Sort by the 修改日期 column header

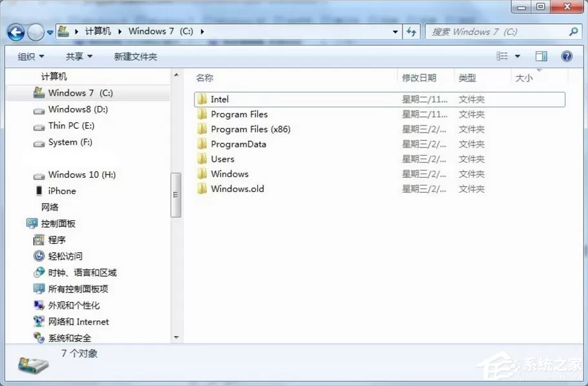[x=419, y=78]
